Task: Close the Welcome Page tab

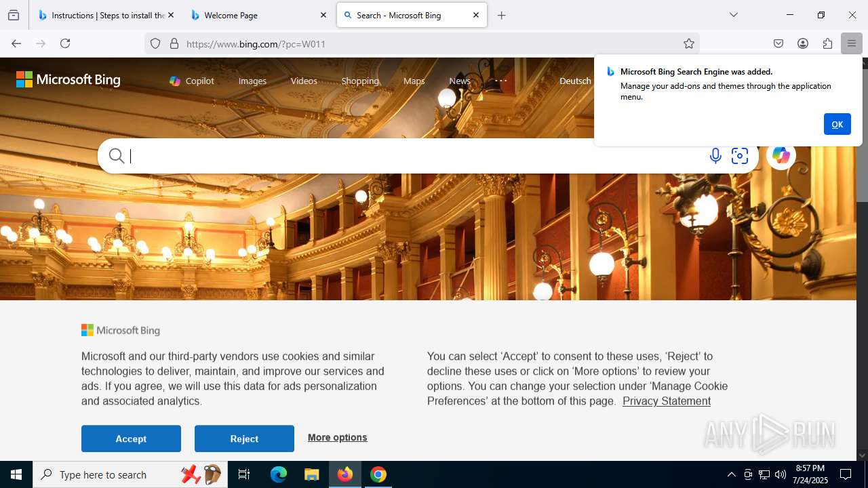Action: 323,15
